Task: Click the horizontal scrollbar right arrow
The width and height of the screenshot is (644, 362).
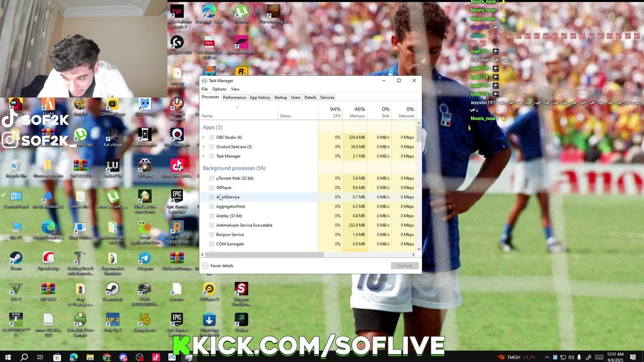Action: click(414, 254)
